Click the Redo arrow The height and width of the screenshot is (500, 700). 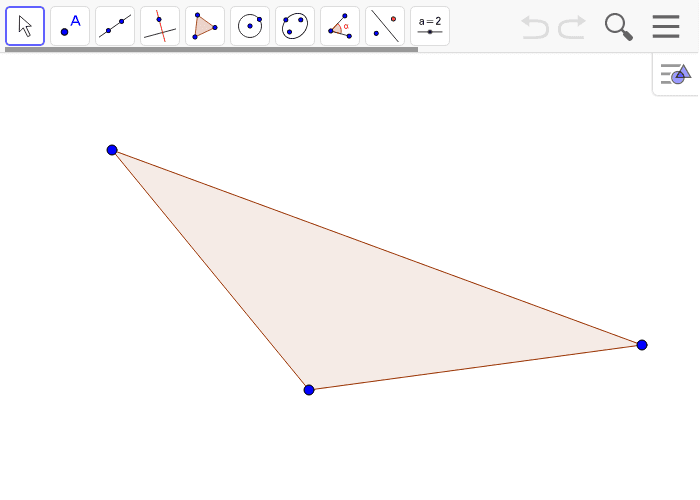(572, 27)
